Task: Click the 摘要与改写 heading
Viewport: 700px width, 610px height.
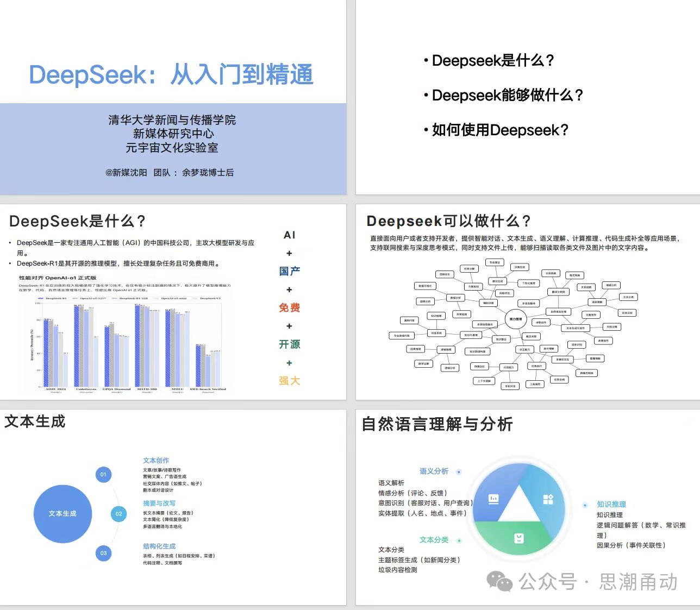Action: (x=159, y=504)
